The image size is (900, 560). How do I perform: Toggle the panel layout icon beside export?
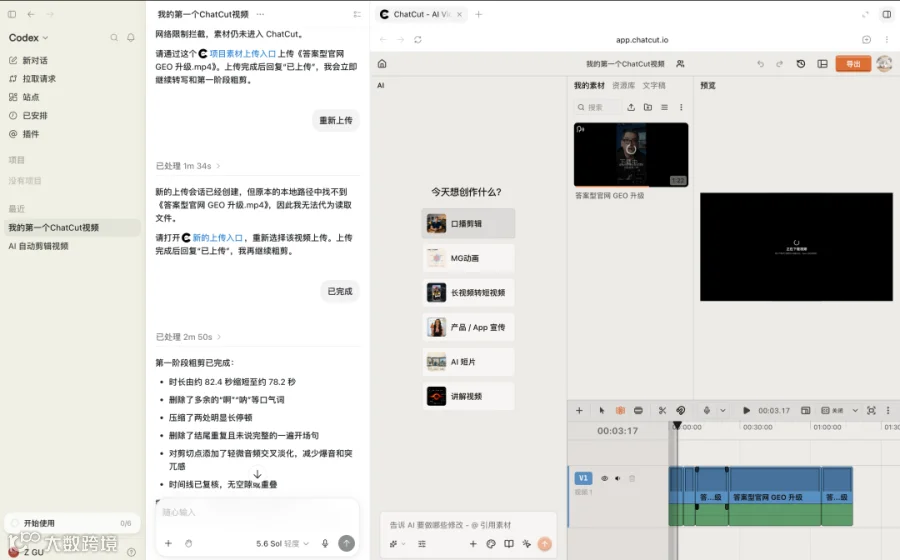coord(823,64)
